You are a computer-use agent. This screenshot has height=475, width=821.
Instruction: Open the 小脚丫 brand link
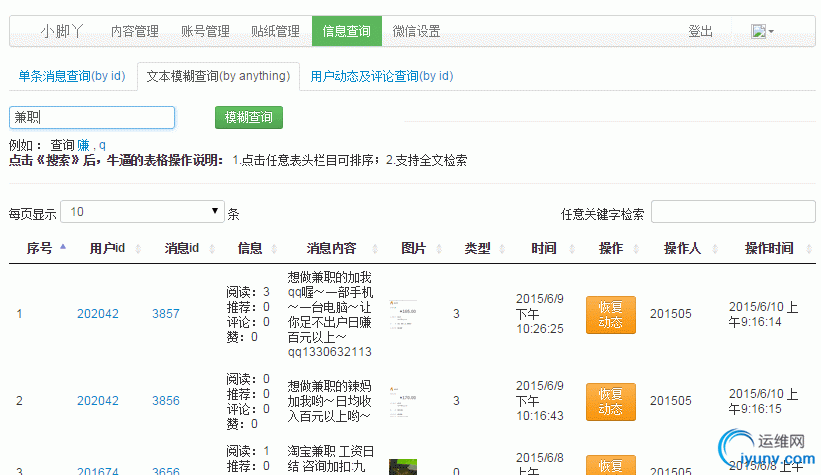coord(62,31)
